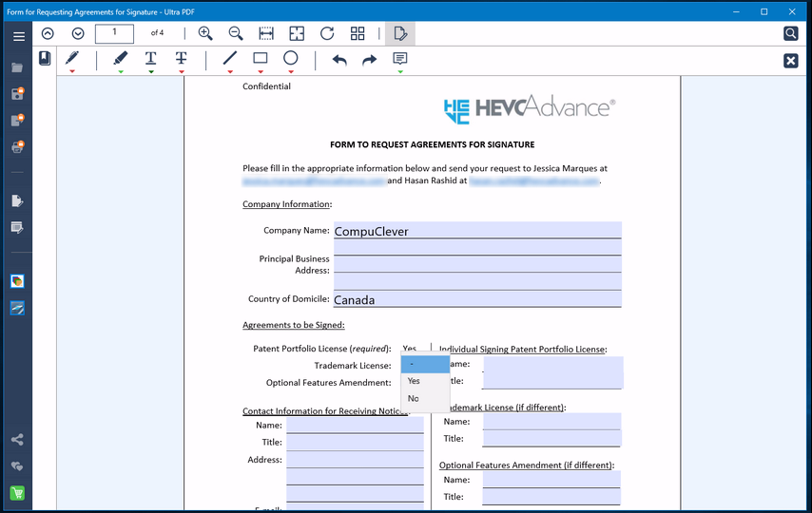This screenshot has width=812, height=513.
Task: Click the HEVC Advance logo
Action: coord(530,108)
